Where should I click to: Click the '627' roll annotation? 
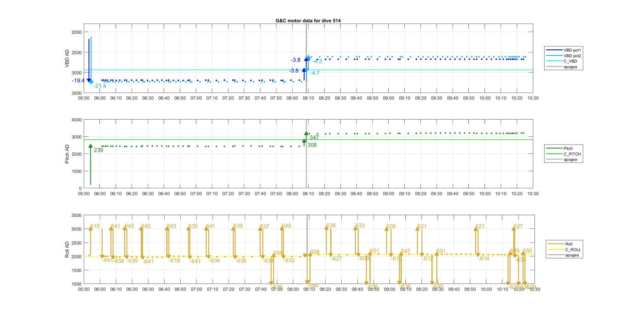point(518,226)
